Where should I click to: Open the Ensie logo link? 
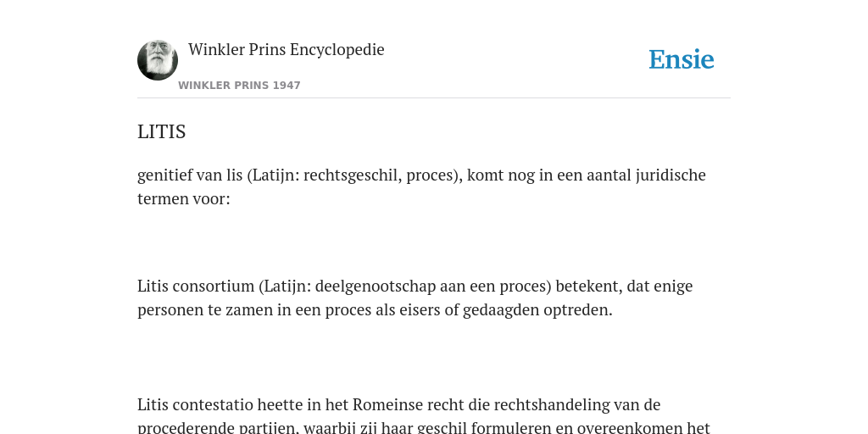[x=682, y=60]
